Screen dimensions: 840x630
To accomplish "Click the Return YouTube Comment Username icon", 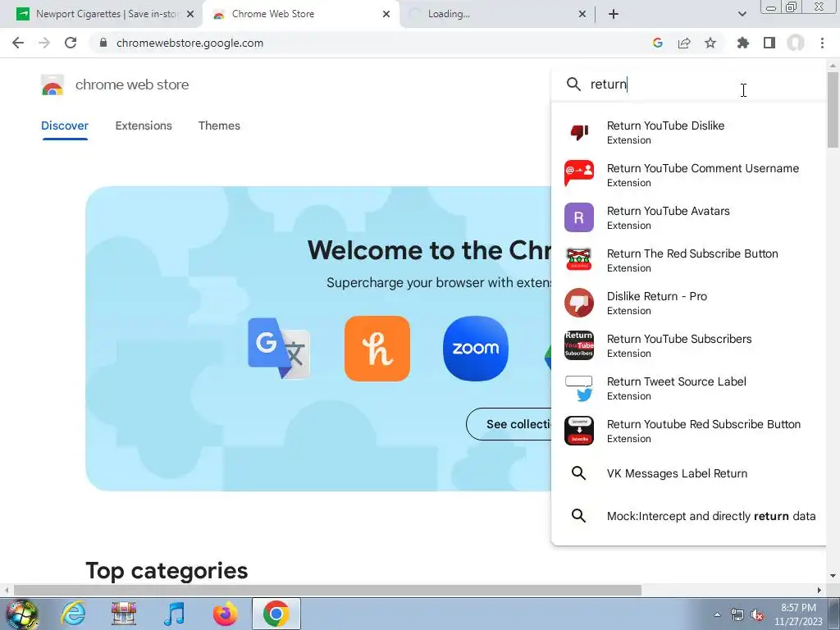I will [579, 174].
